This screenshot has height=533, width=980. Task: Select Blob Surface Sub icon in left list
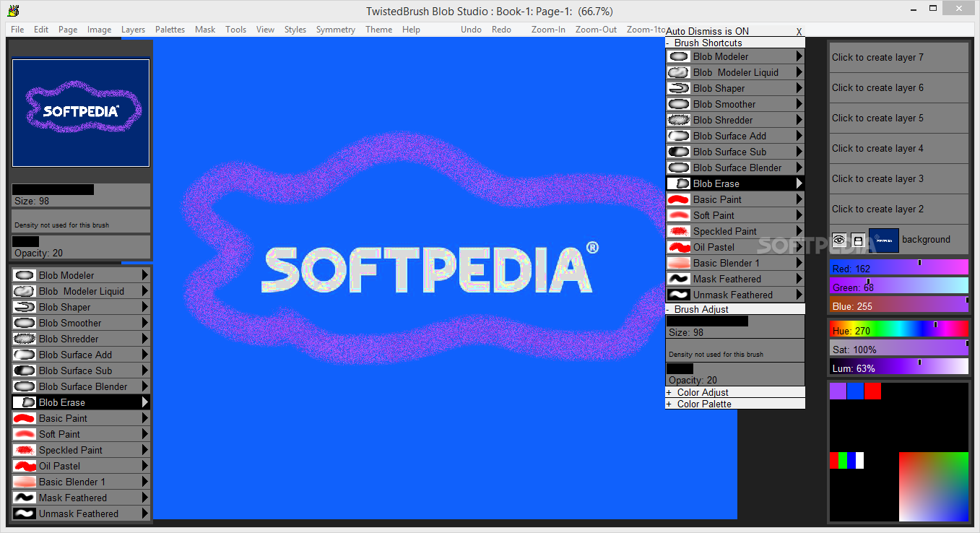25,370
